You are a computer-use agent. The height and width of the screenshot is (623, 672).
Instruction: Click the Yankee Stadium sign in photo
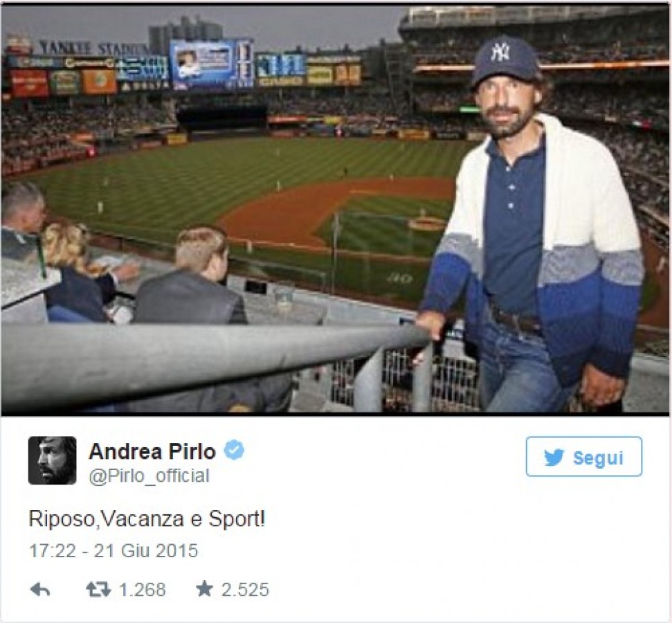tap(92, 48)
